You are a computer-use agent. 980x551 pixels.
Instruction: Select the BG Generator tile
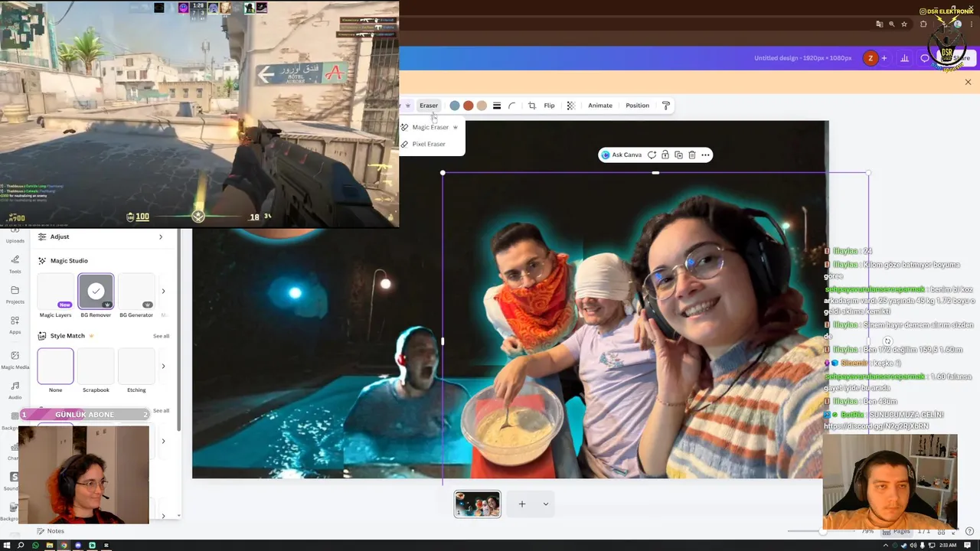click(136, 295)
